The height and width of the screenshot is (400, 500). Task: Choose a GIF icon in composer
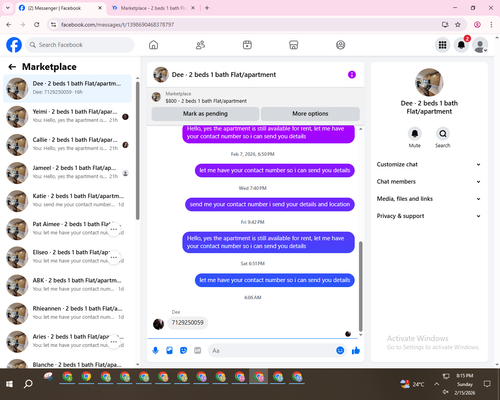(x=198, y=350)
